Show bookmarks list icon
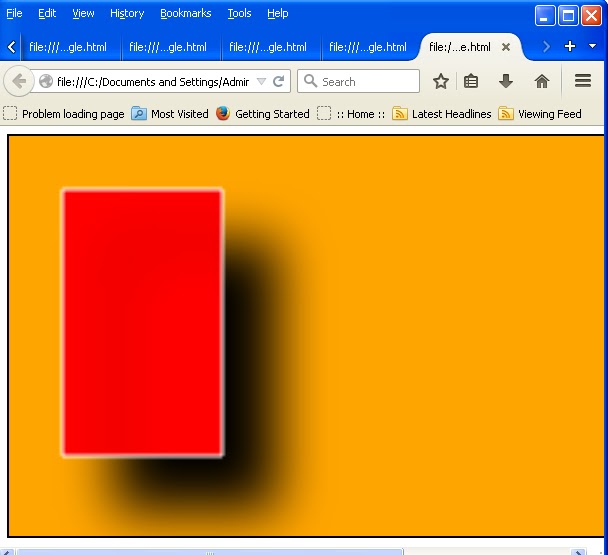Image resolution: width=608 pixels, height=555 pixels. coord(471,81)
